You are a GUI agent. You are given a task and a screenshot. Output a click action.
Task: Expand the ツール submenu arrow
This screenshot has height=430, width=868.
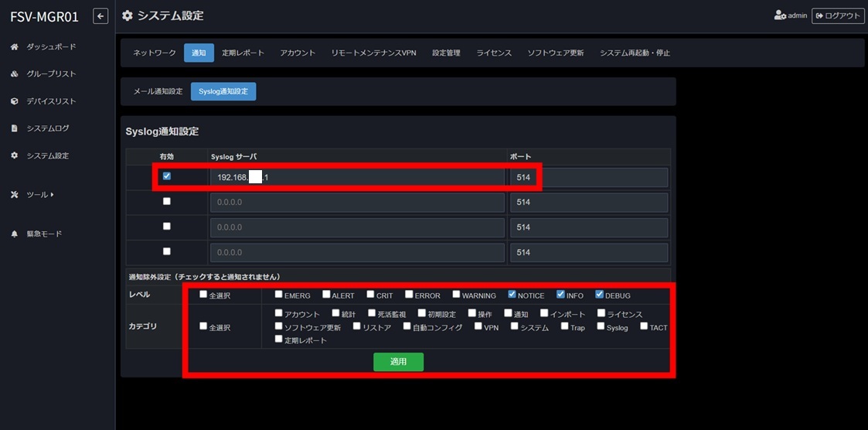pyautogui.click(x=52, y=195)
